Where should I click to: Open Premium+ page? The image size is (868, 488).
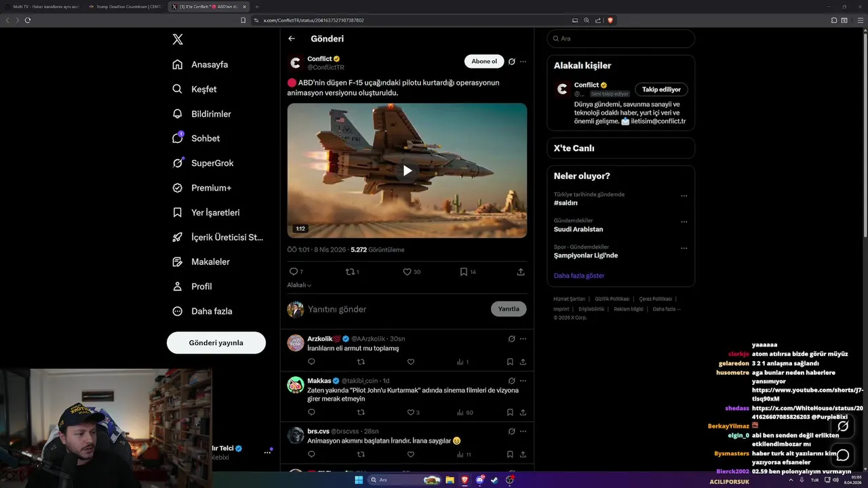coord(201,188)
